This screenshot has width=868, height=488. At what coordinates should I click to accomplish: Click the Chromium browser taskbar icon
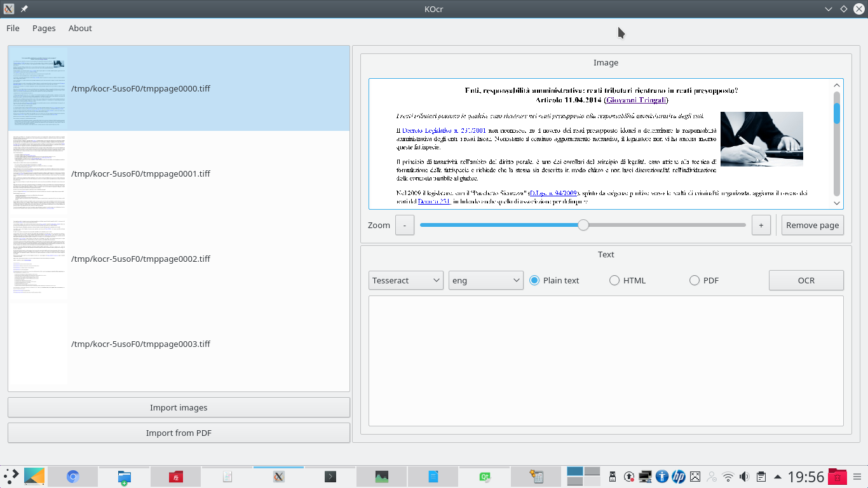pyautogui.click(x=73, y=477)
